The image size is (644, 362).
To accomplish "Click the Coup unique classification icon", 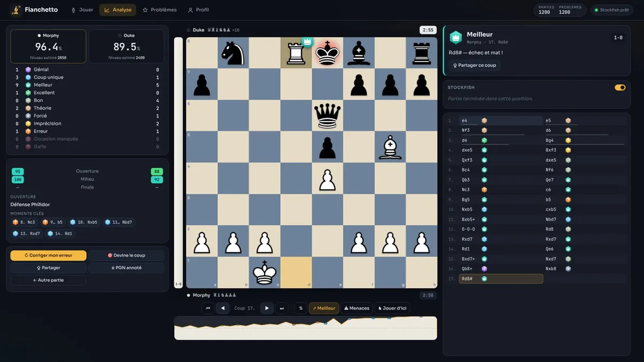I will [x=28, y=77].
